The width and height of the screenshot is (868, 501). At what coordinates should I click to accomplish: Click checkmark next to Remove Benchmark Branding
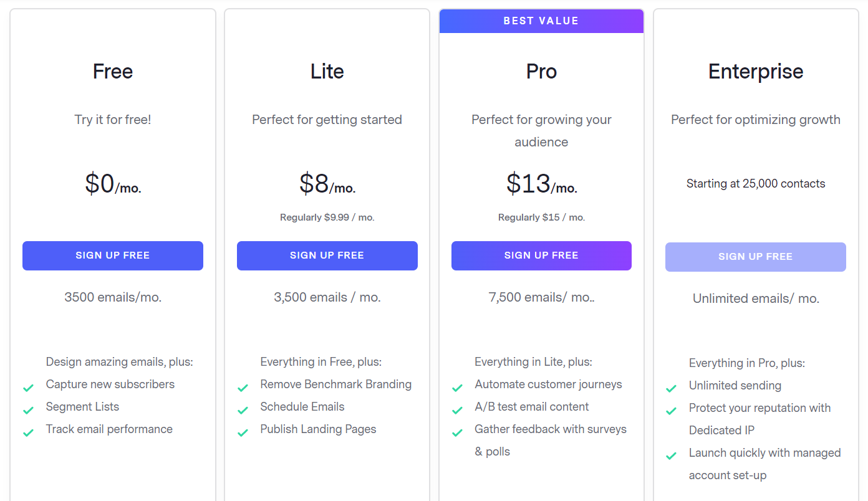[243, 388]
